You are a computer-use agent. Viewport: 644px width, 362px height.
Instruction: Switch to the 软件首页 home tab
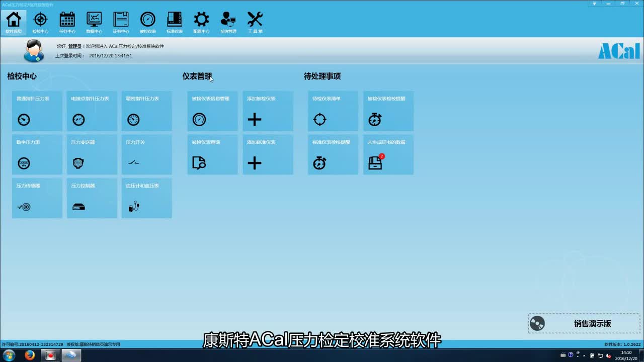14,21
